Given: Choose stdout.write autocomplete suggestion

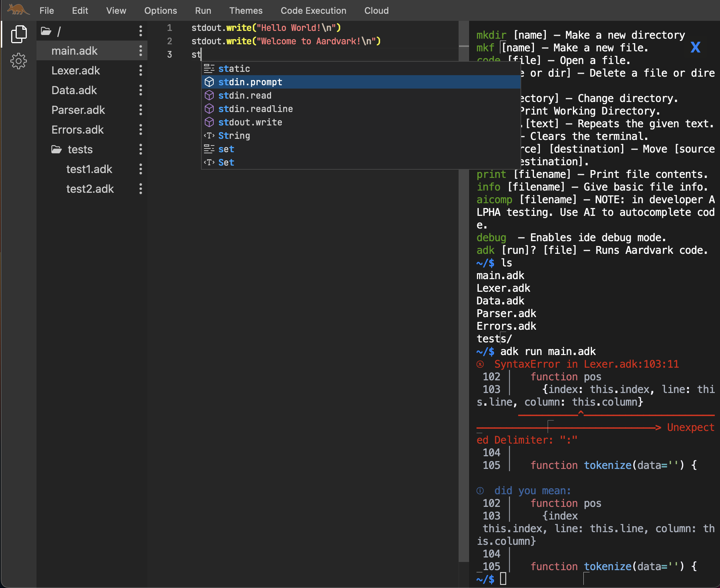Looking at the screenshot, I should point(250,122).
